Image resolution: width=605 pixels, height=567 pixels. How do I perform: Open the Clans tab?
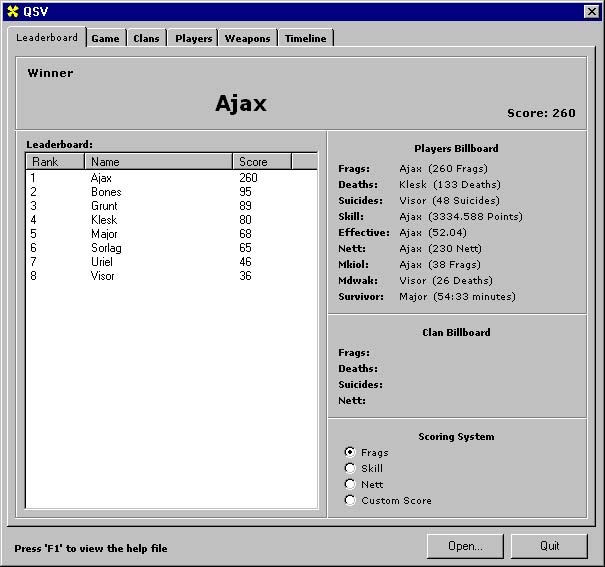[146, 38]
